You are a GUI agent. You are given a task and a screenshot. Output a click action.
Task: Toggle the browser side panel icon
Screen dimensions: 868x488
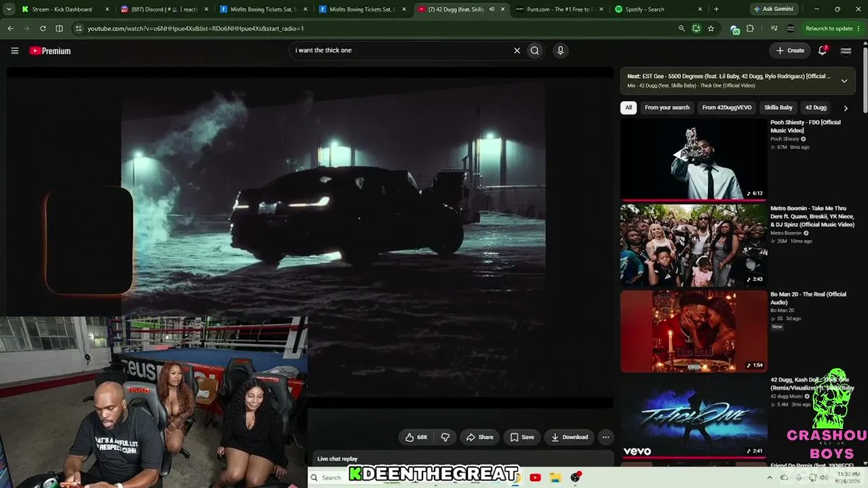59,28
